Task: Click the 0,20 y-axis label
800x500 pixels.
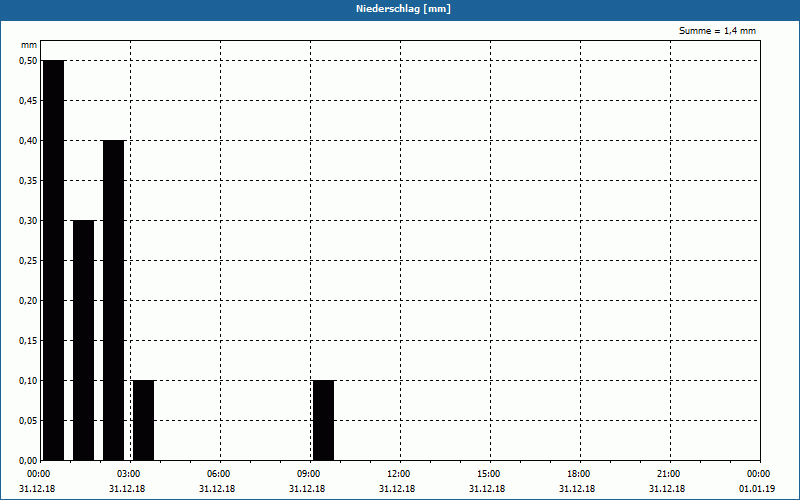Action: 28,301
